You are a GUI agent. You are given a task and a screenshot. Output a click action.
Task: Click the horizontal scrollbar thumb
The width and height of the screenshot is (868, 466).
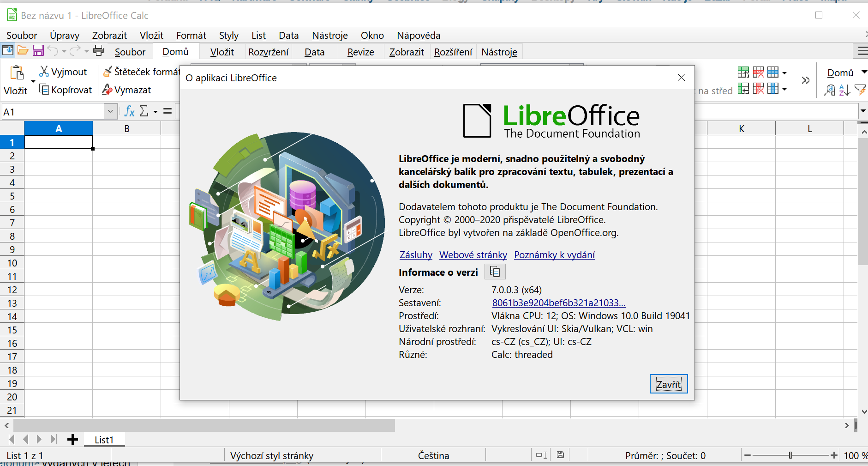[x=204, y=425]
